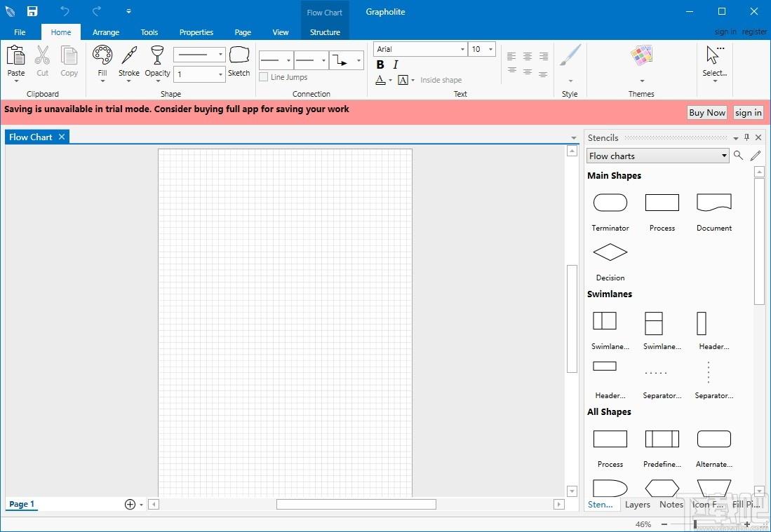Click the canvas vertical scroll down arrow
This screenshot has width=771, height=532.
[x=572, y=491]
